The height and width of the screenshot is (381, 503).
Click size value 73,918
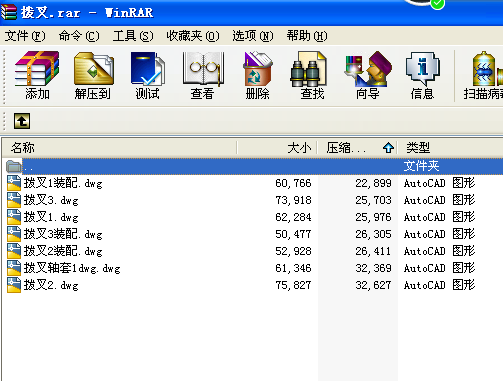click(293, 200)
